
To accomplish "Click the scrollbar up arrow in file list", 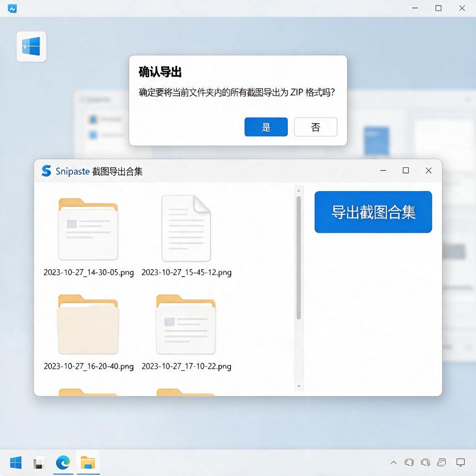I will tap(299, 191).
